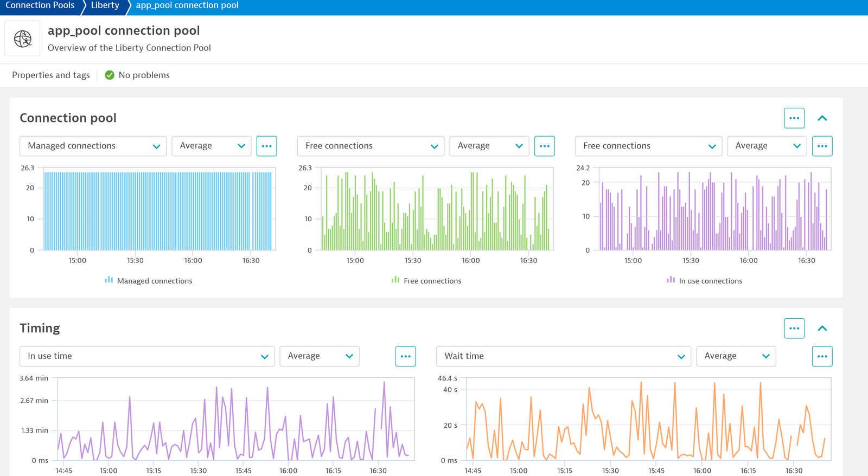Click the Managed connections legend label

point(155,281)
